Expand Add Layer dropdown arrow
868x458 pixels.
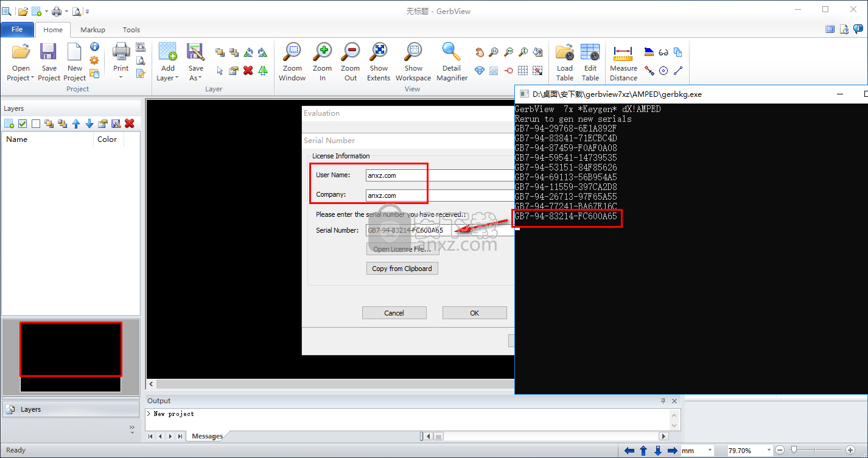177,79
